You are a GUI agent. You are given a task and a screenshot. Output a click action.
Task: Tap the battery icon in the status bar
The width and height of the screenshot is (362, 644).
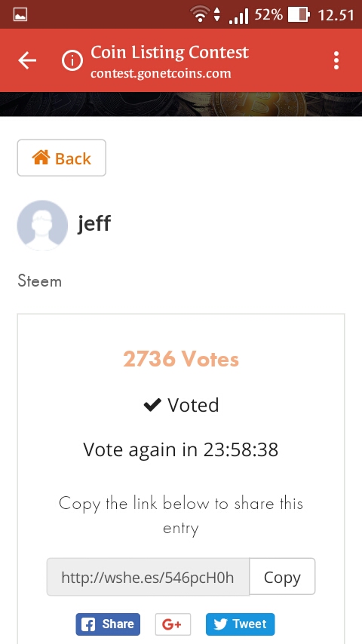(x=299, y=15)
